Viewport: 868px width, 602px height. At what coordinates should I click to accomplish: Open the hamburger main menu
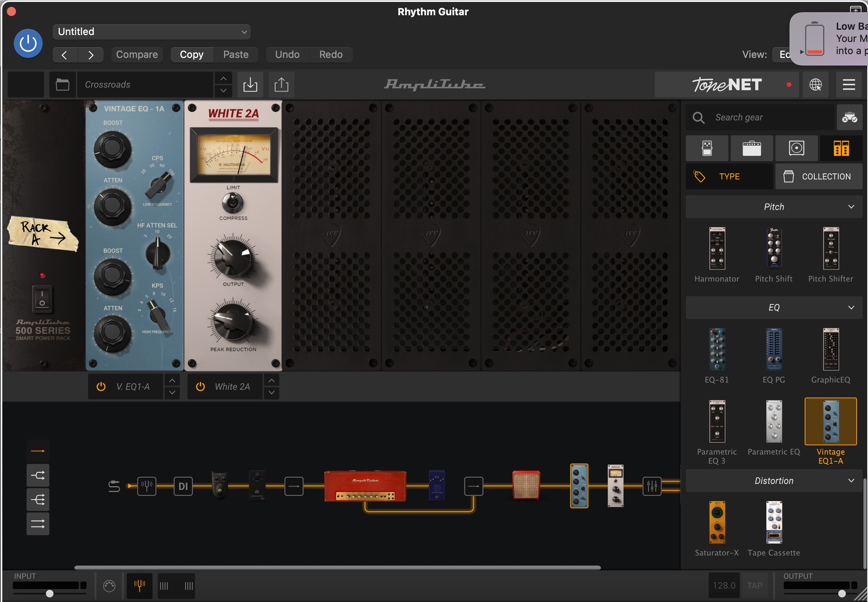click(849, 85)
